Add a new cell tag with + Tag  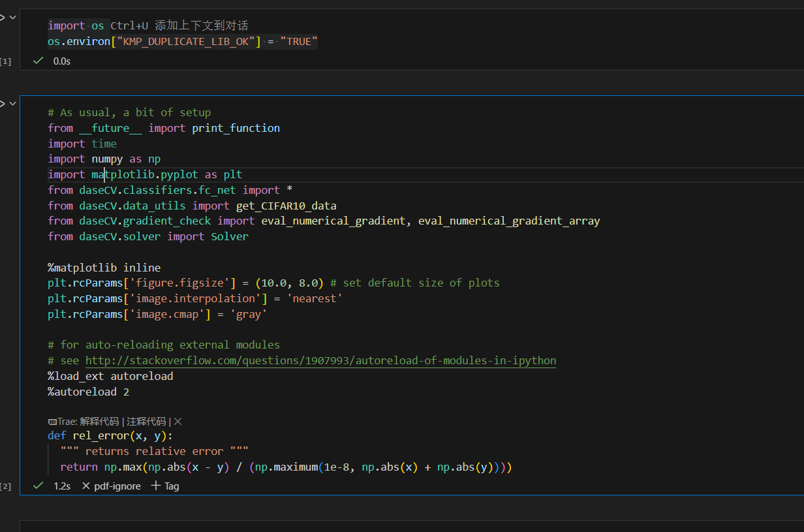(x=165, y=486)
